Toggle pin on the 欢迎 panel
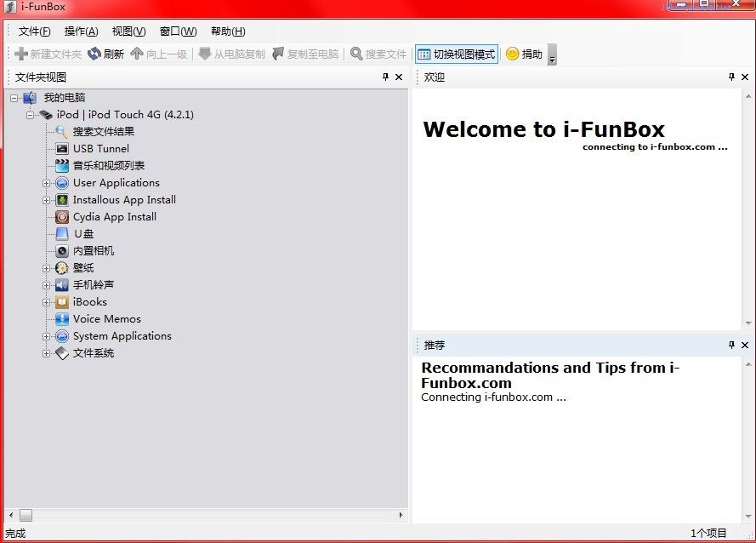The width and height of the screenshot is (756, 543). [x=731, y=77]
